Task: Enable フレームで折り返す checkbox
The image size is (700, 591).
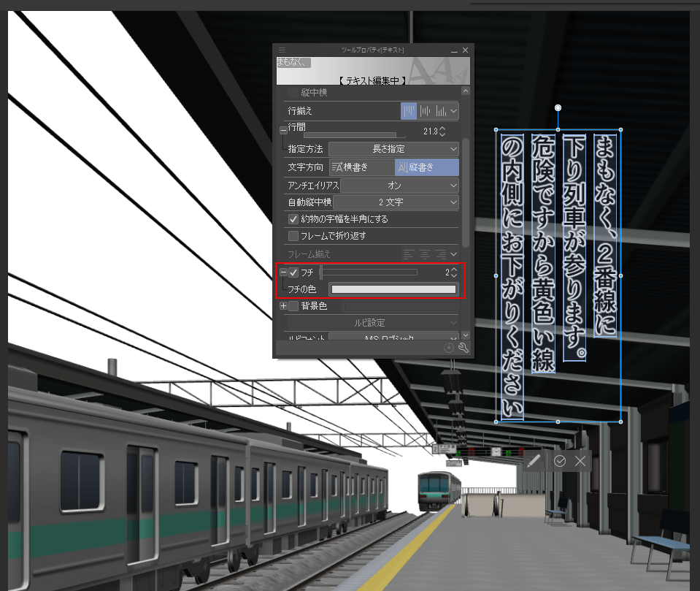Action: 293,235
